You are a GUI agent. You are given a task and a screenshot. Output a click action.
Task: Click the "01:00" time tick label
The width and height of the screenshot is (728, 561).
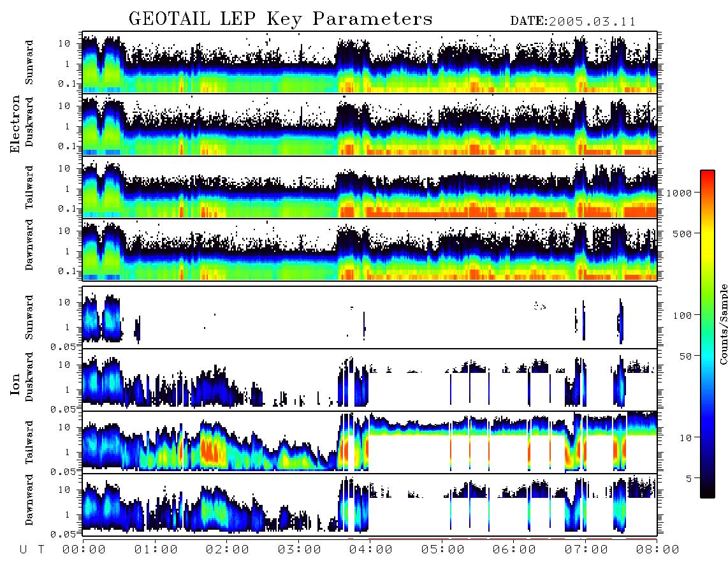[x=156, y=550]
